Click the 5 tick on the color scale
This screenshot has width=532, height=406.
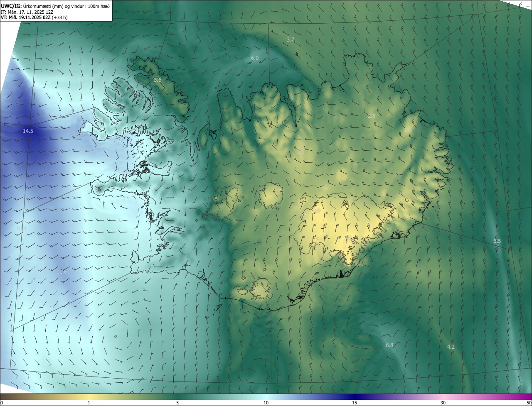(177, 403)
